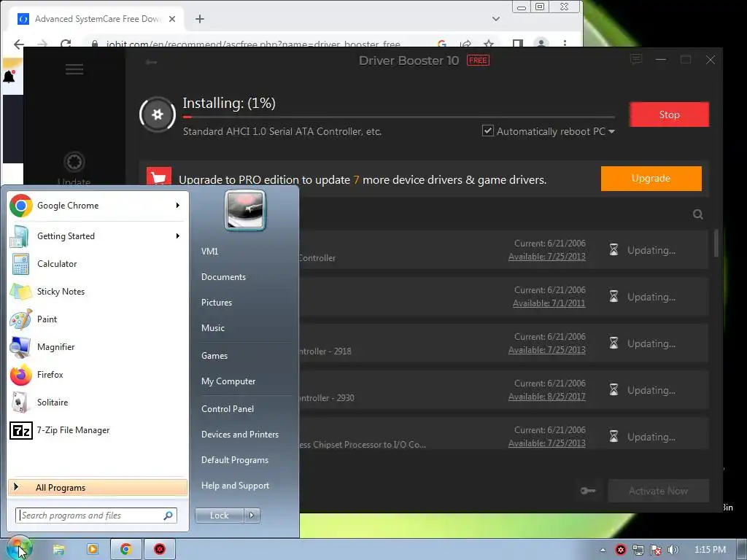Image resolution: width=747 pixels, height=560 pixels.
Task: Click the Action Center flag in the tray
Action: 656,550
